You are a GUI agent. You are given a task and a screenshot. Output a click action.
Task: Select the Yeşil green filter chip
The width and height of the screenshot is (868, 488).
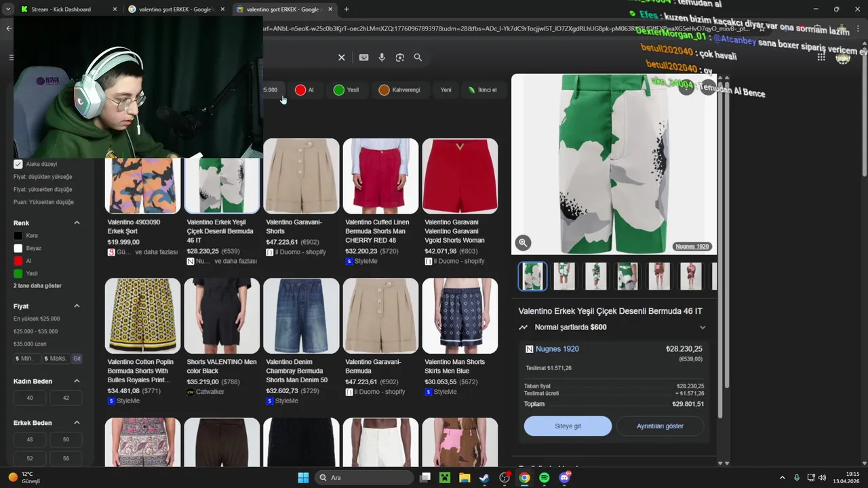click(x=347, y=90)
